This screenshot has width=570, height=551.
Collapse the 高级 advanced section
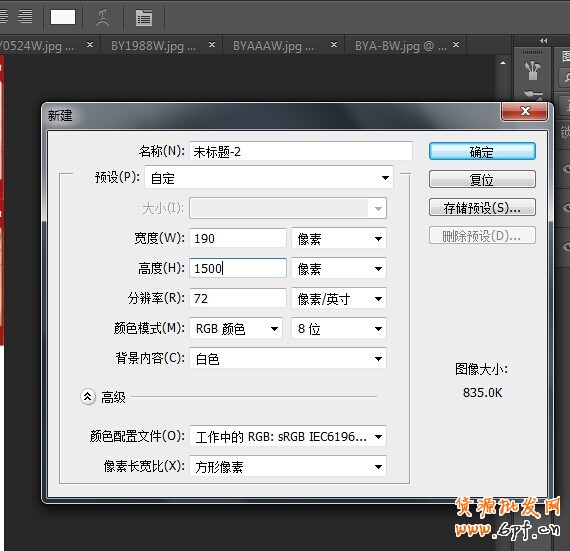coord(88,397)
